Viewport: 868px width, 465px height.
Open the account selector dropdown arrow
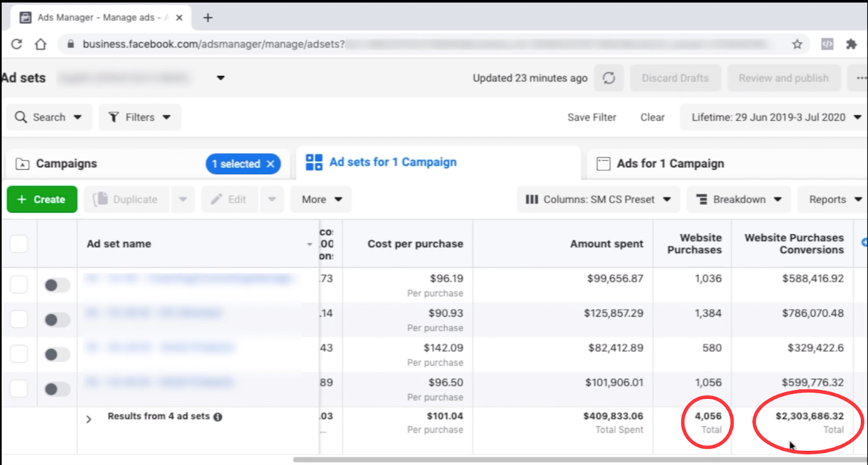tap(221, 78)
